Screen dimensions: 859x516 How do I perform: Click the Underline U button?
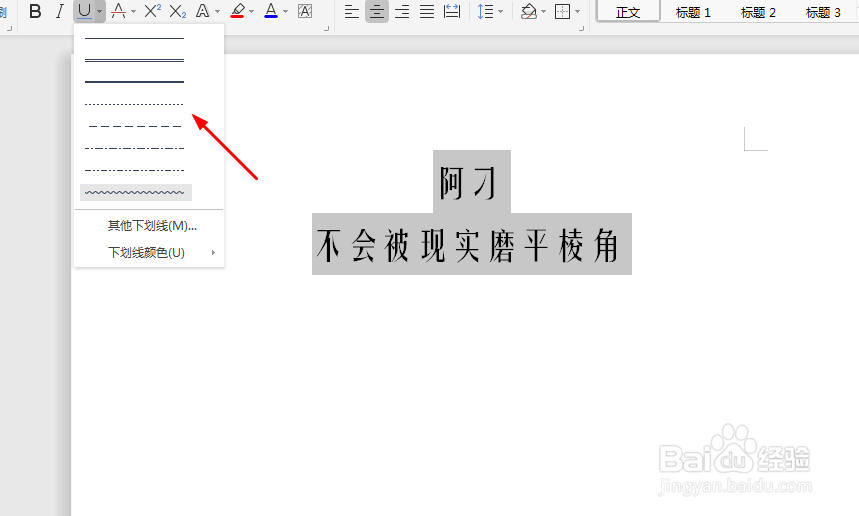(84, 11)
